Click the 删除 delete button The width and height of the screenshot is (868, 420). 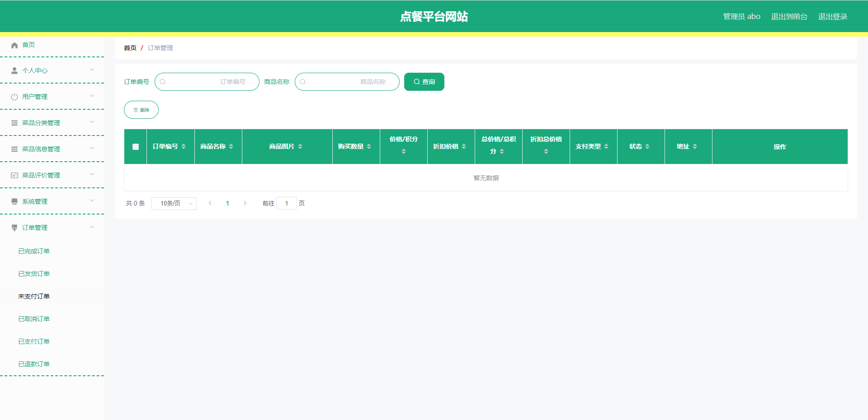[141, 110]
